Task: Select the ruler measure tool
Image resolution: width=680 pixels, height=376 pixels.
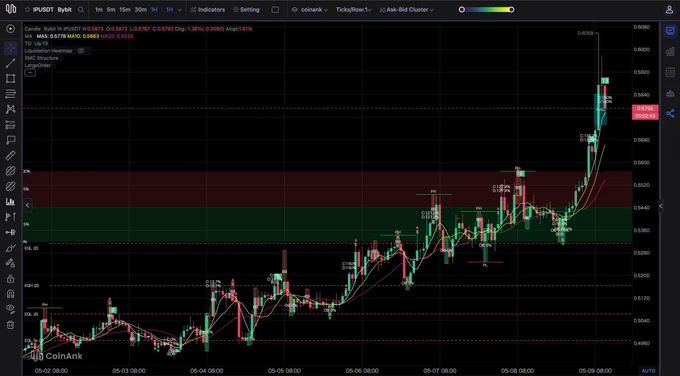Action: 10,155
